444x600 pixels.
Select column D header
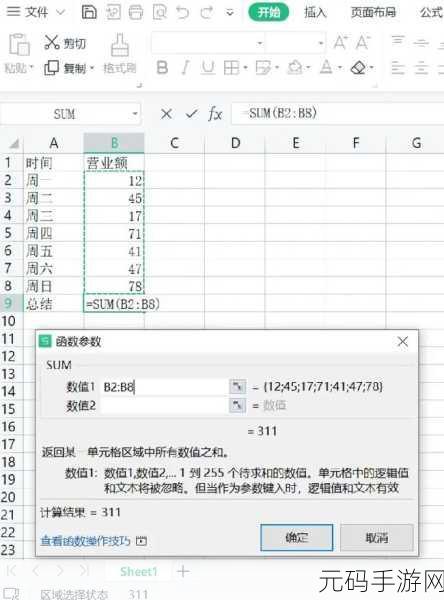coord(235,143)
